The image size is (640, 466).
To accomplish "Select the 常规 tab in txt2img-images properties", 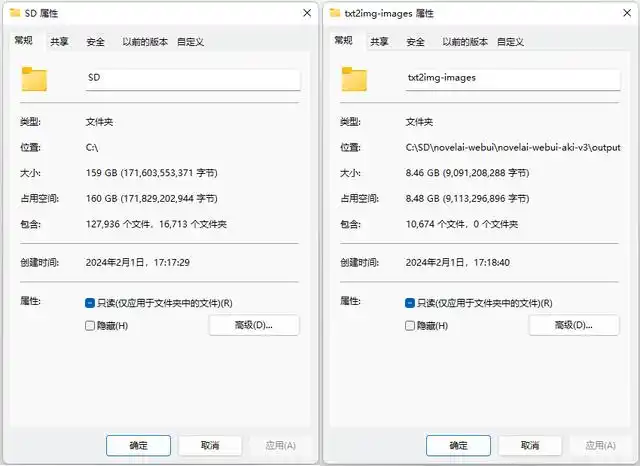I will pos(343,40).
